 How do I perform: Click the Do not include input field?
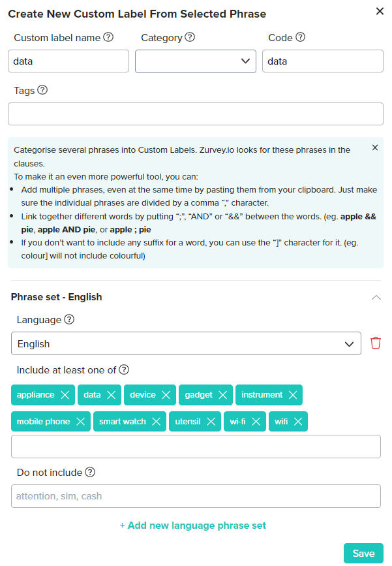pos(195,496)
